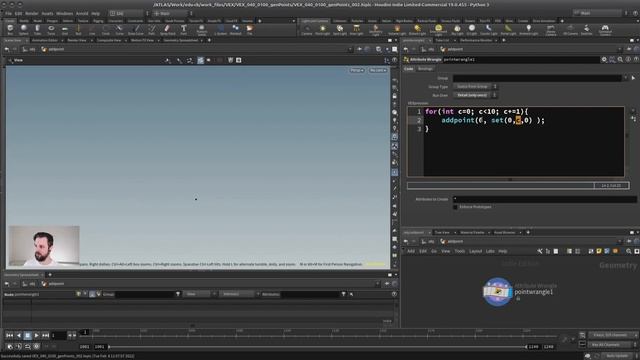Click the pointwrangle1 node icon in network
Screen dimensions: 640x360
pos(498,291)
